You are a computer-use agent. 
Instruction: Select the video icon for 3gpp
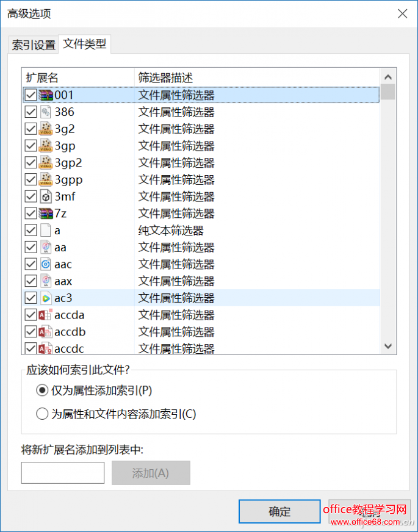46,179
